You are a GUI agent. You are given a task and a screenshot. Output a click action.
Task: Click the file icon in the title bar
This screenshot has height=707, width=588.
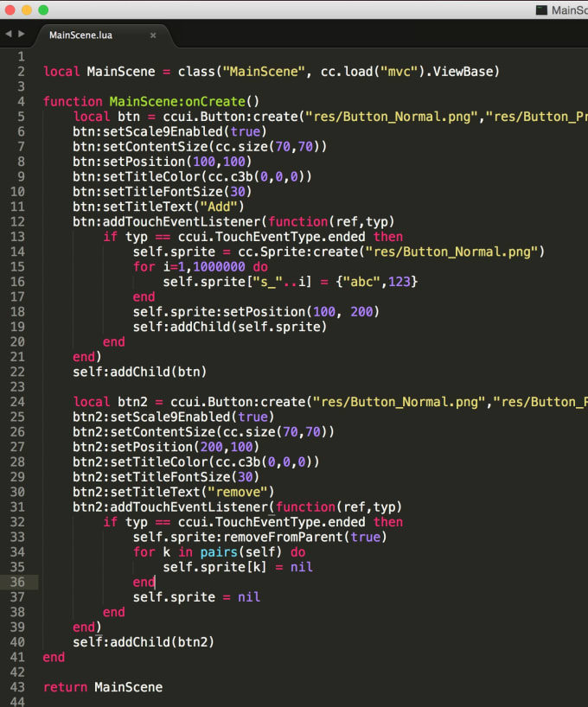(x=541, y=10)
